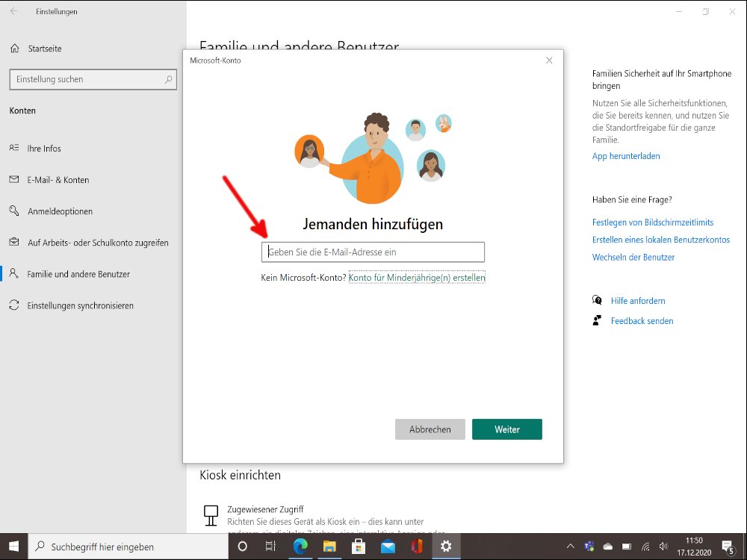This screenshot has width=747, height=560.
Task: Click the App herunterladen link
Action: (626, 156)
